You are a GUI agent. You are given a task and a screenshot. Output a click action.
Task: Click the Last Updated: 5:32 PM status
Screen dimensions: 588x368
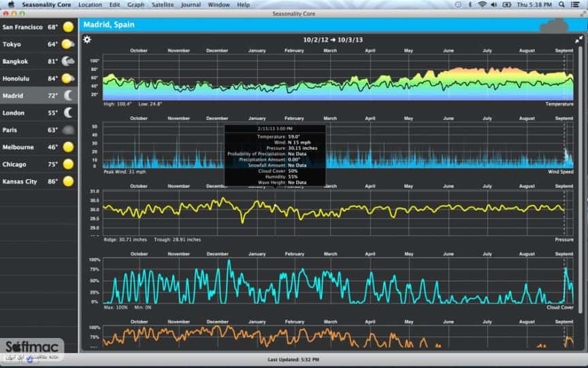[293, 360]
